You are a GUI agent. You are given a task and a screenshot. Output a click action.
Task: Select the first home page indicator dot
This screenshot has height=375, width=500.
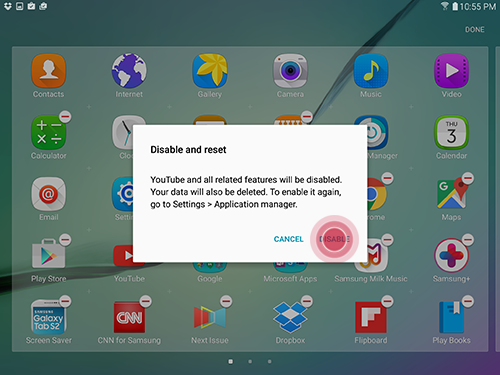tap(231, 361)
